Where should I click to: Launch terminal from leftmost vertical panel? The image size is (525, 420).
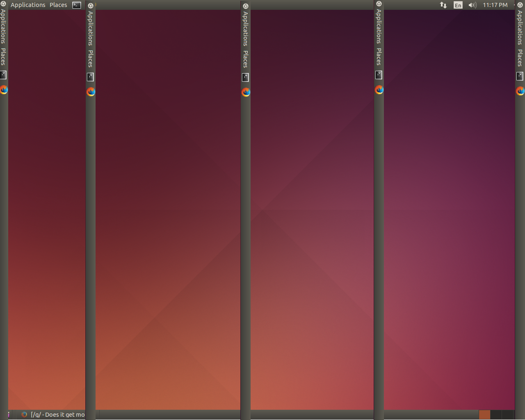pos(3,75)
